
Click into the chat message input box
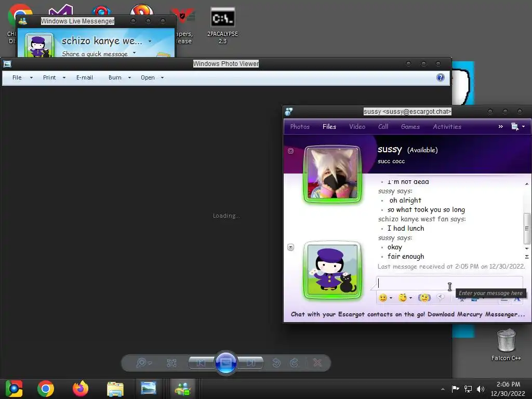point(449,283)
